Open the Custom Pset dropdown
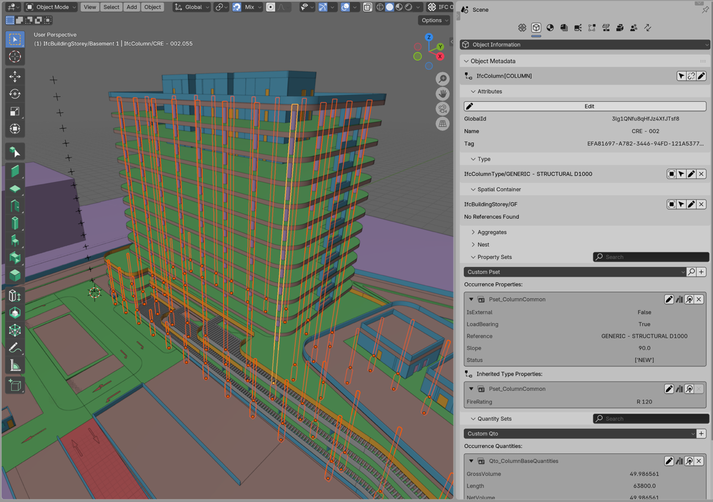The width and height of the screenshot is (713, 502). point(575,272)
